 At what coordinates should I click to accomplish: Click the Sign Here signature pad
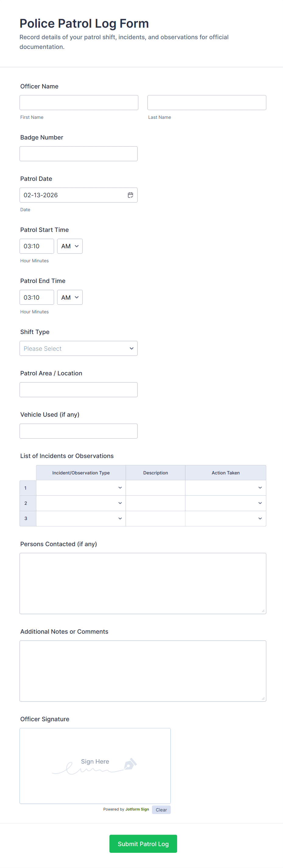click(x=95, y=766)
